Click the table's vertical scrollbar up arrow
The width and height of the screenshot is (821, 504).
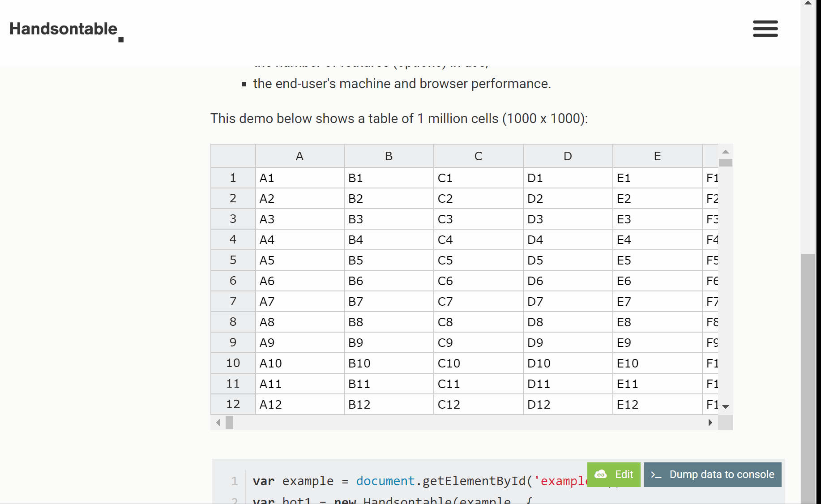(726, 153)
